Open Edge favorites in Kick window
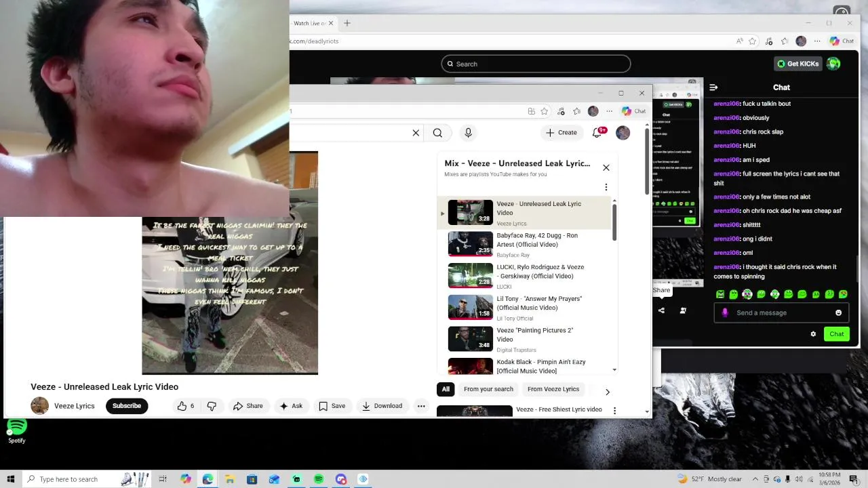Image resolution: width=868 pixels, height=488 pixels. tap(785, 41)
